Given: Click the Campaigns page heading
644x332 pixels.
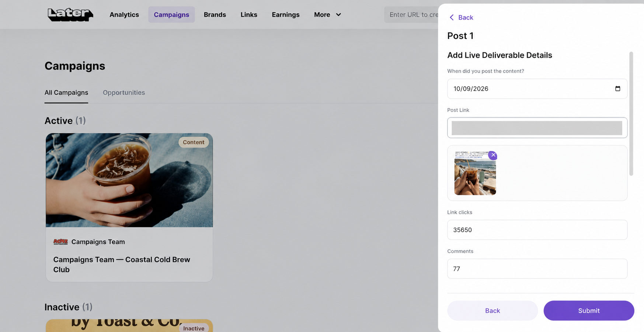Looking at the screenshot, I should click(x=75, y=66).
